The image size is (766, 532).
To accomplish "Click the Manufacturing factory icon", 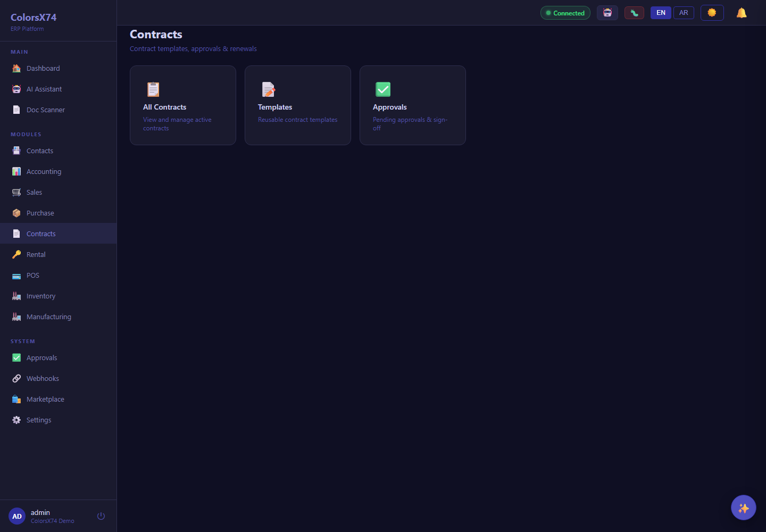I will pyautogui.click(x=16, y=317).
